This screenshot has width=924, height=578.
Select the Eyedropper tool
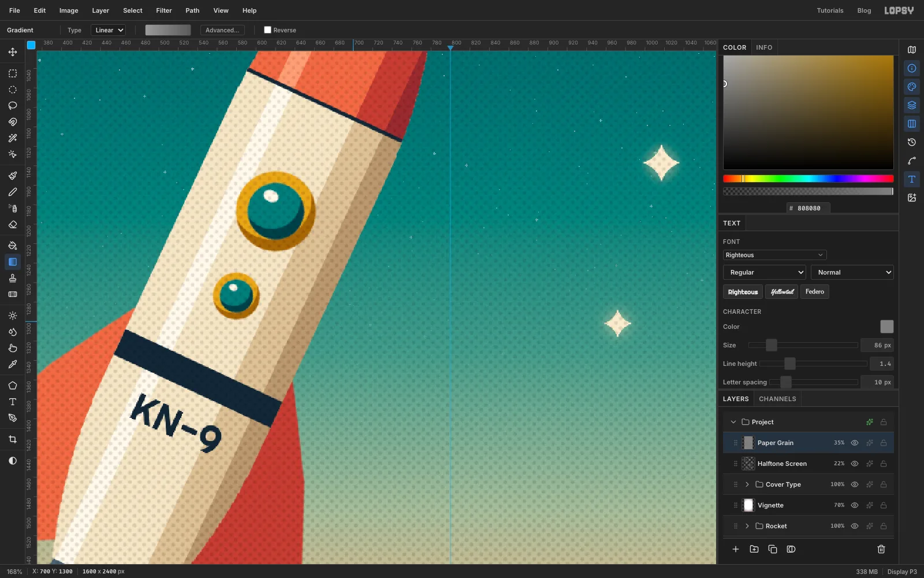point(13,364)
